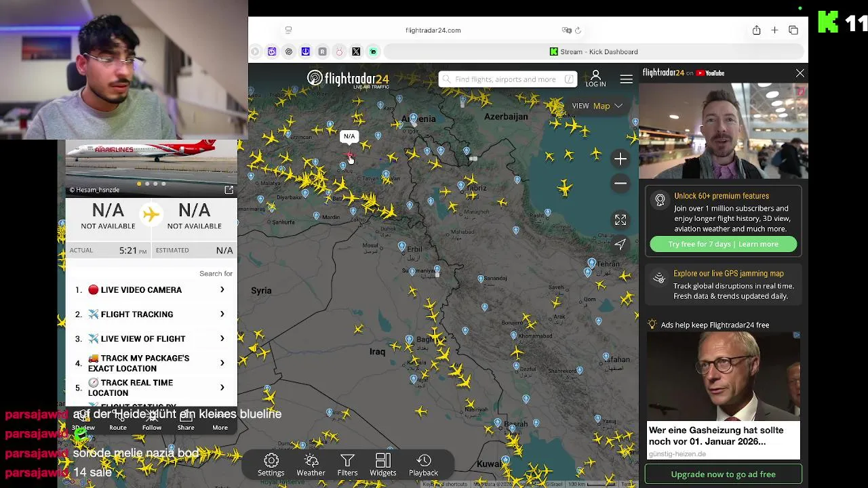Click the Syria country label
This screenshot has width=868, height=488.
click(x=261, y=291)
